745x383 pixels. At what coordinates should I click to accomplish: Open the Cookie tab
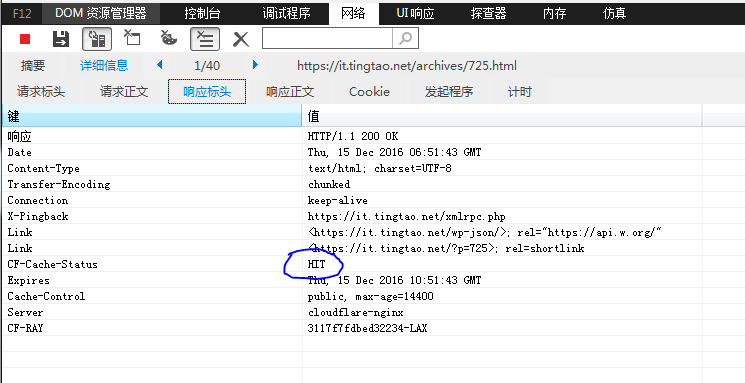[369, 92]
